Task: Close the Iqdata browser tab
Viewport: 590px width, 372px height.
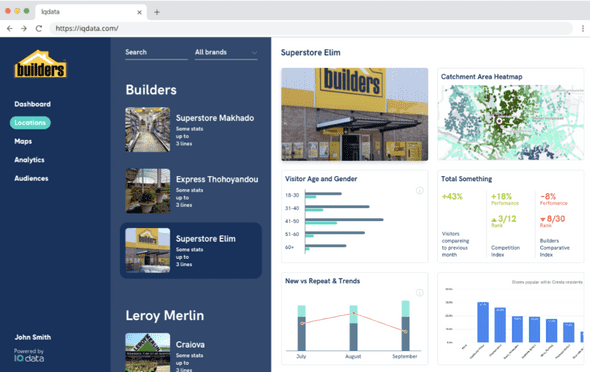Action: [x=139, y=12]
